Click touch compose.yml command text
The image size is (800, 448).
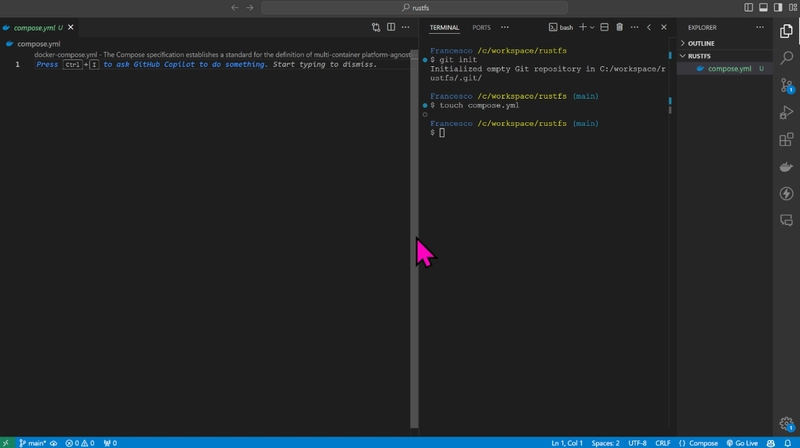(479, 105)
